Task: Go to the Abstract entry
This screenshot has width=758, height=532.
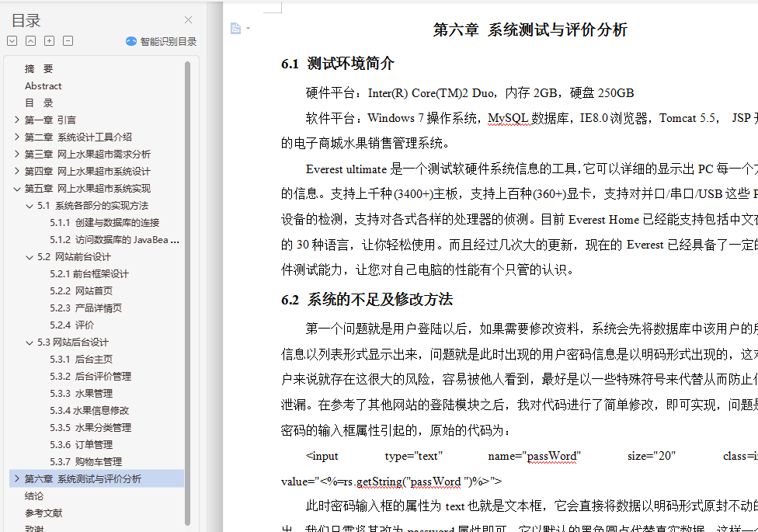Action: click(x=43, y=86)
